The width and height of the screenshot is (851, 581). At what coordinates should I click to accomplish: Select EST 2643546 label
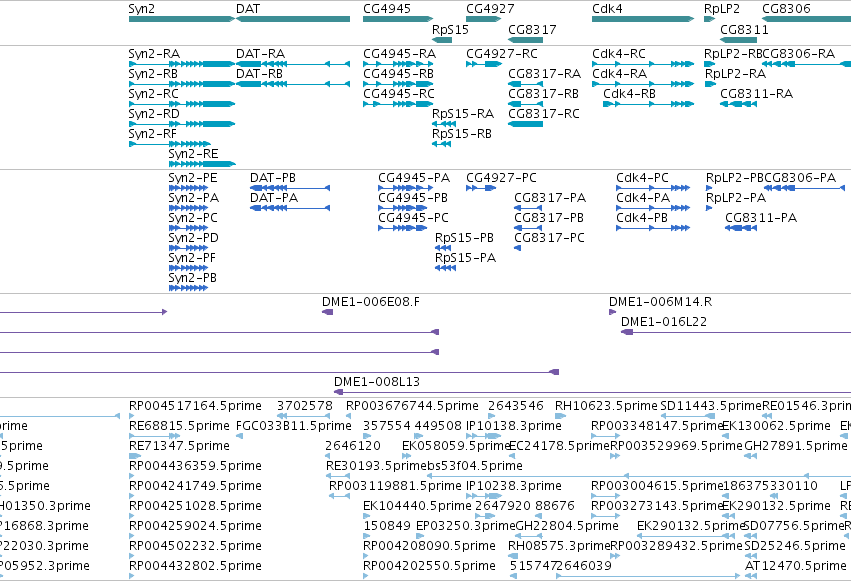click(516, 406)
